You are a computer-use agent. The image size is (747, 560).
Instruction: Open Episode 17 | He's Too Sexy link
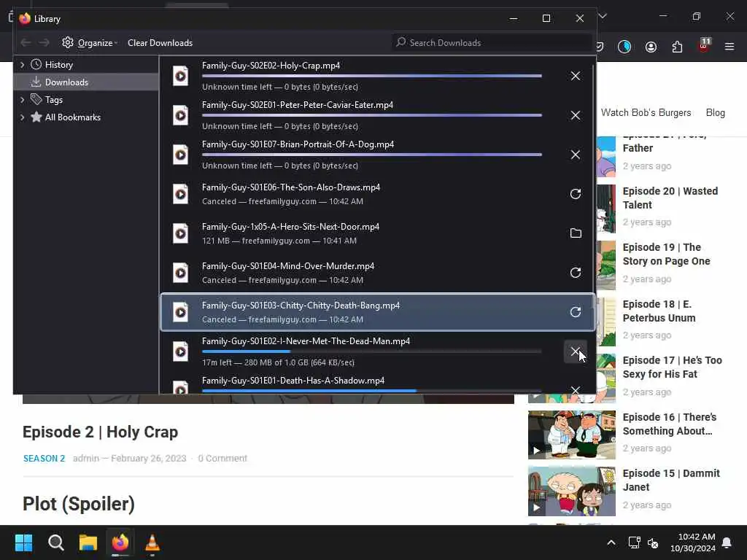(672, 367)
